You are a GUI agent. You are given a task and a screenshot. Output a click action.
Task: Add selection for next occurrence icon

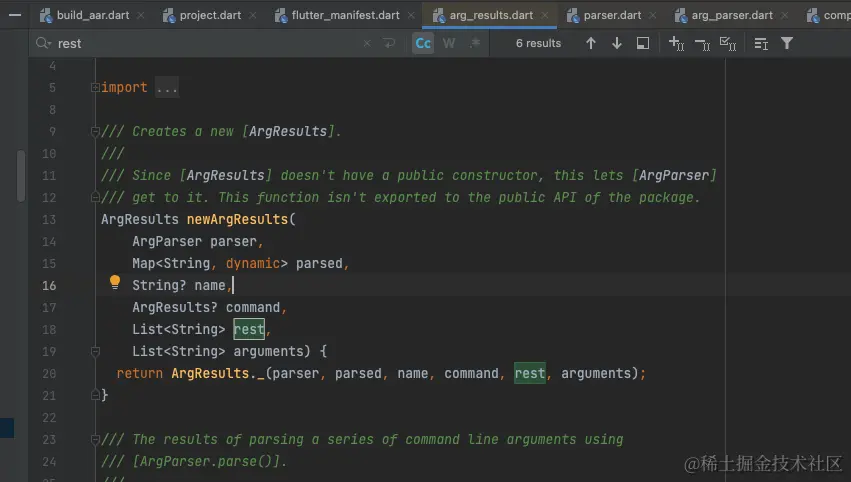point(676,43)
